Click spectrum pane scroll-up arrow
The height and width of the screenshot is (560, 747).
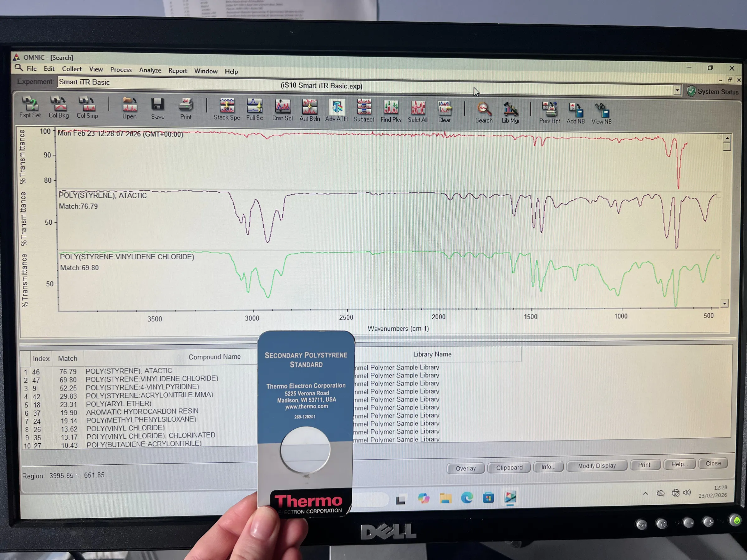(x=727, y=138)
